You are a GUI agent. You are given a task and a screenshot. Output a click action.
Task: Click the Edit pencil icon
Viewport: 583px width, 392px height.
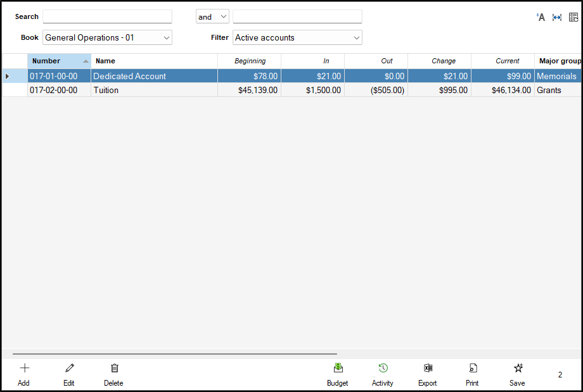[x=69, y=369]
